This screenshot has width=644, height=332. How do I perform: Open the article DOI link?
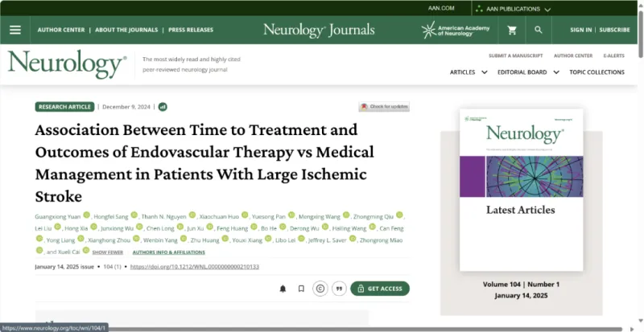(195, 267)
